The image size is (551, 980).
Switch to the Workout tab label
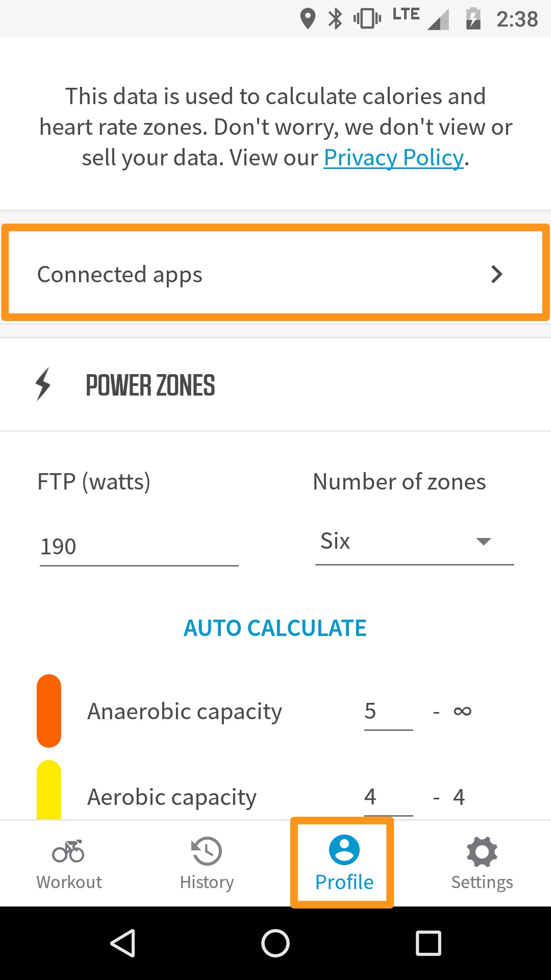pos(69,883)
